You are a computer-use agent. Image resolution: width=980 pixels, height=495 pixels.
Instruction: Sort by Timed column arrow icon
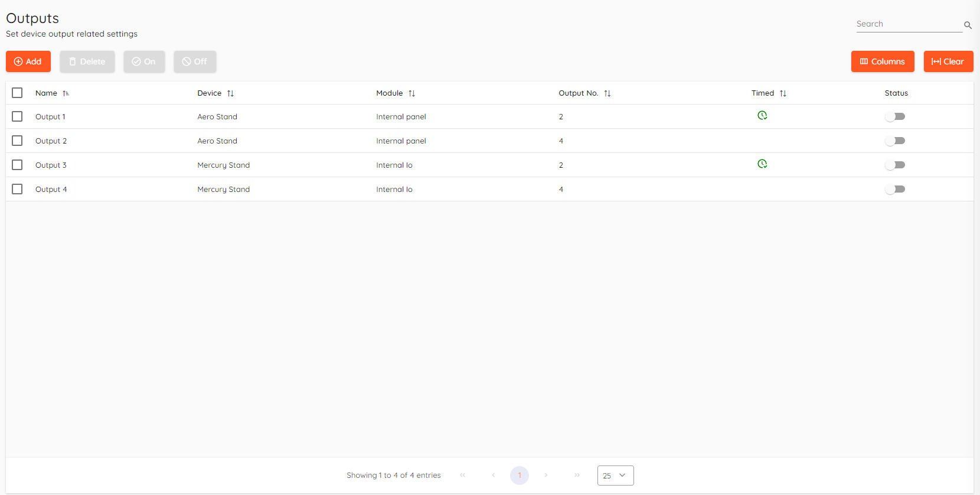point(783,93)
